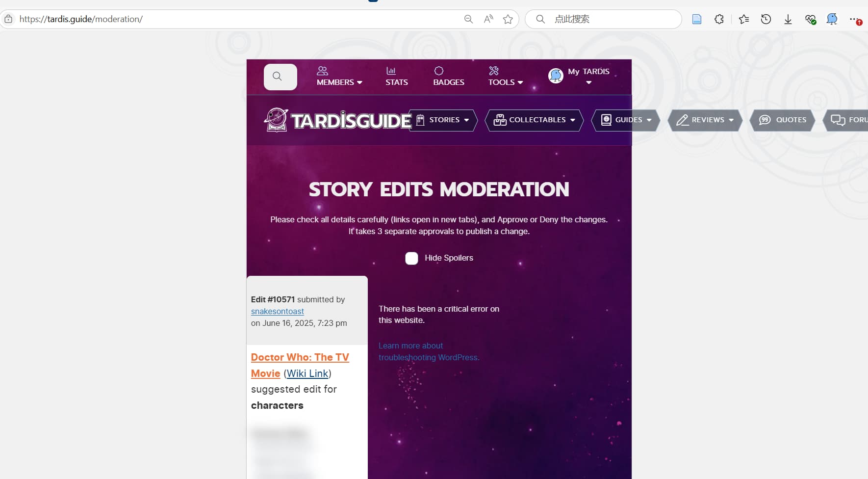Open the COLLECTABLES navigation menu
Viewport: 868px width, 479px height.
point(534,120)
